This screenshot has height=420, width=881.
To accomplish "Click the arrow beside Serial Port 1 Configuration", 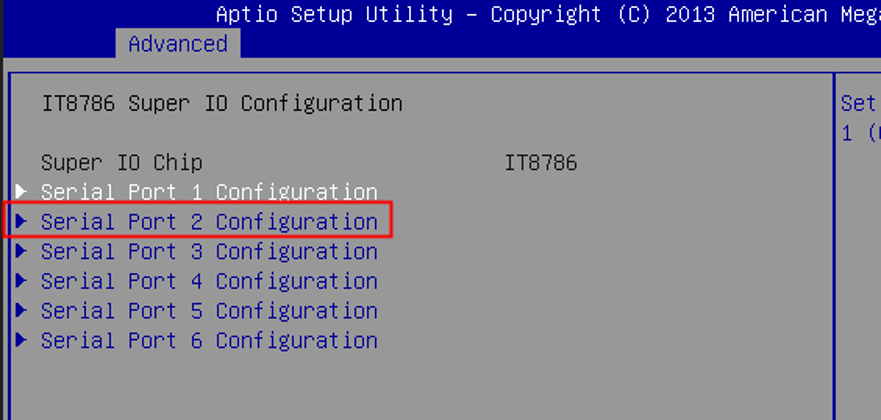I will [21, 191].
